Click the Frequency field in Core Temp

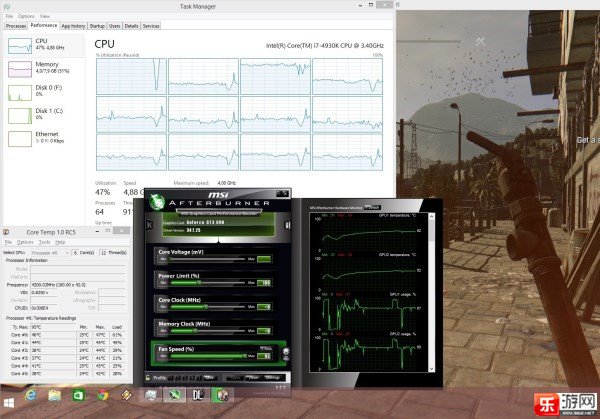click(78, 285)
